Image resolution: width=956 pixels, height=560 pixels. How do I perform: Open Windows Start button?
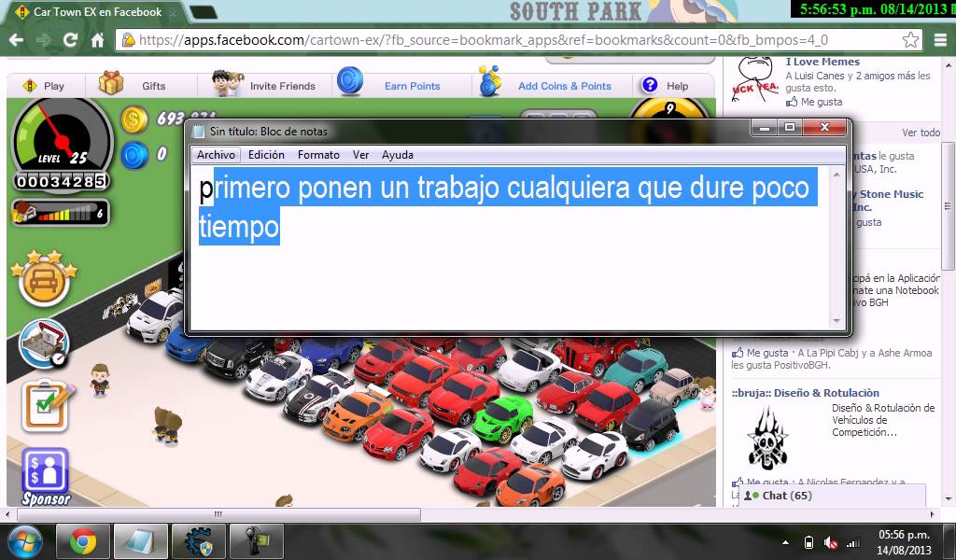[24, 540]
